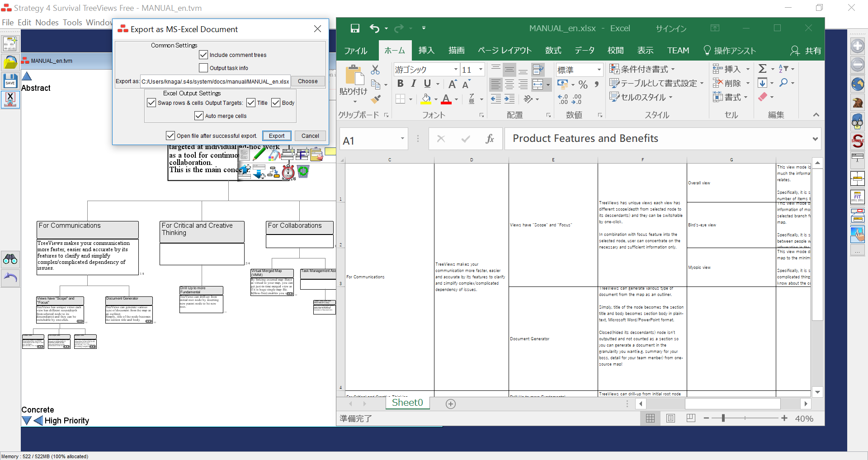Check the Output task info box
Viewport: 868px width, 460px height.
(x=203, y=68)
